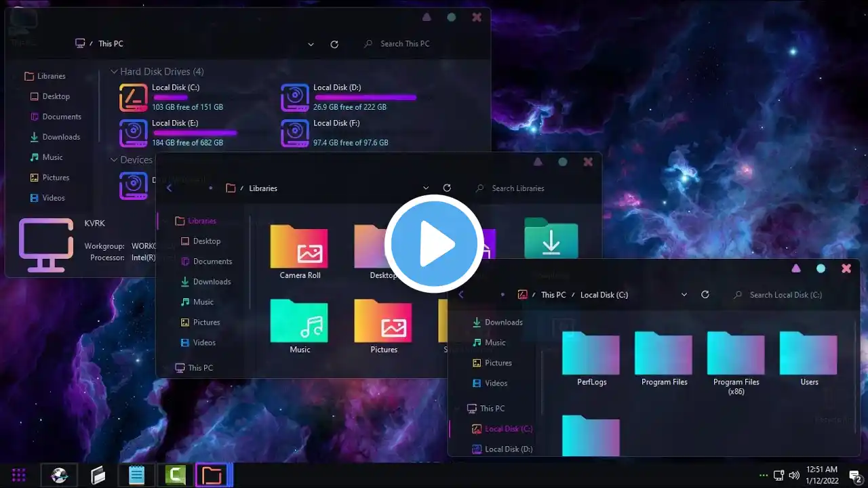Collapse This PC tree node in Local Disk (C:) sidebar

click(x=458, y=409)
